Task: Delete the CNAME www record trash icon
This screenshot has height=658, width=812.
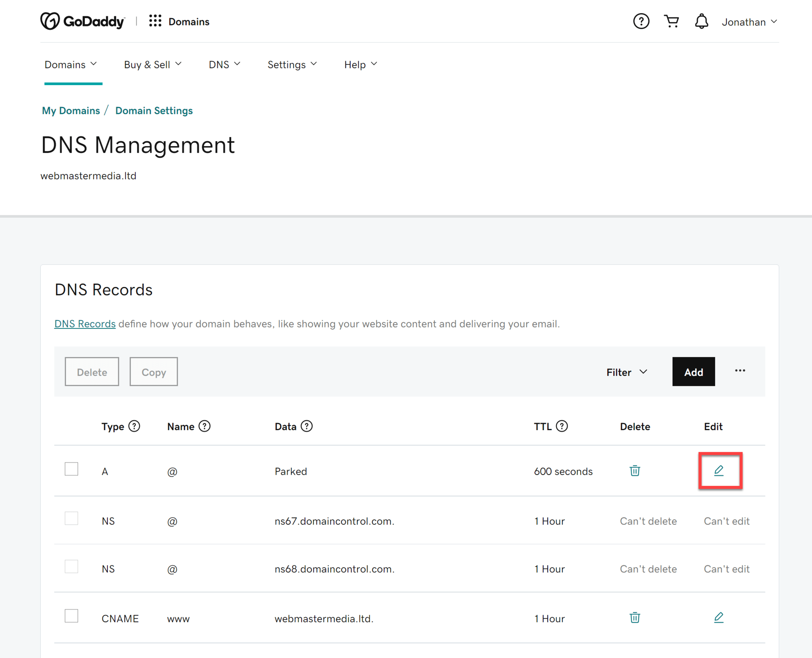Action: point(634,618)
